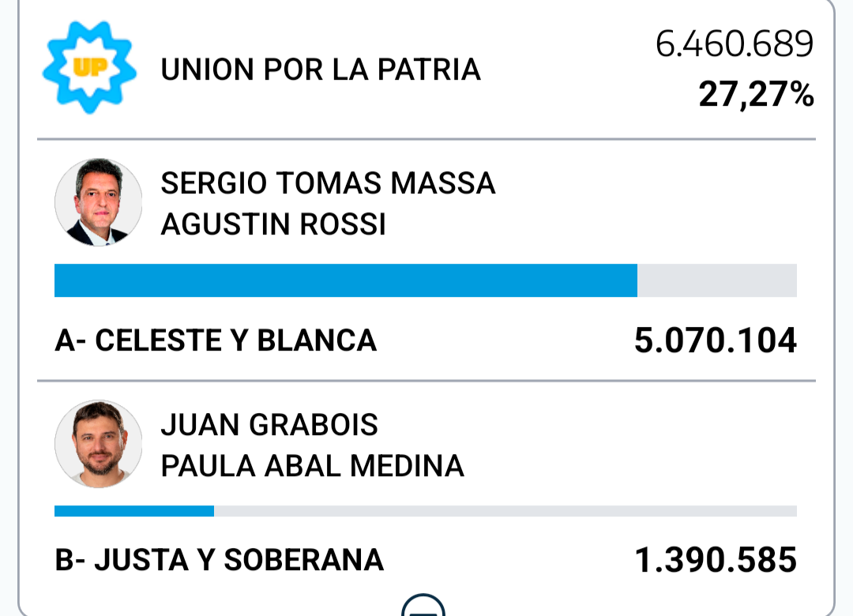This screenshot has height=616, width=853.
Task: Click the short blue Grabois vote bar
Action: (134, 511)
